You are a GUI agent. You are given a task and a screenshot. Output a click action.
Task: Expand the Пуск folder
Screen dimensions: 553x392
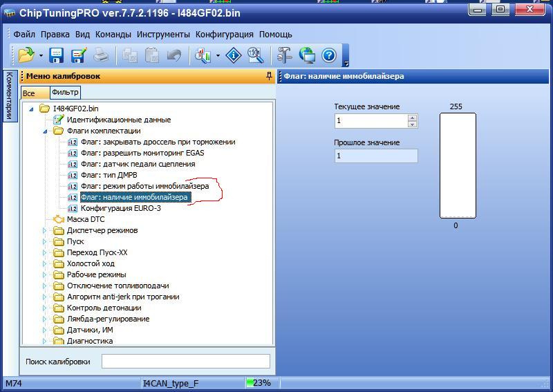tap(44, 242)
